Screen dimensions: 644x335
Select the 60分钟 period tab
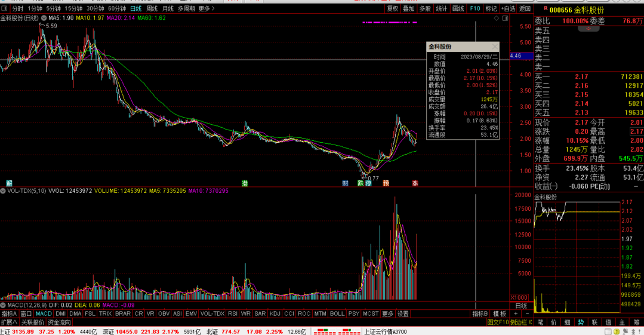tap(116, 8)
